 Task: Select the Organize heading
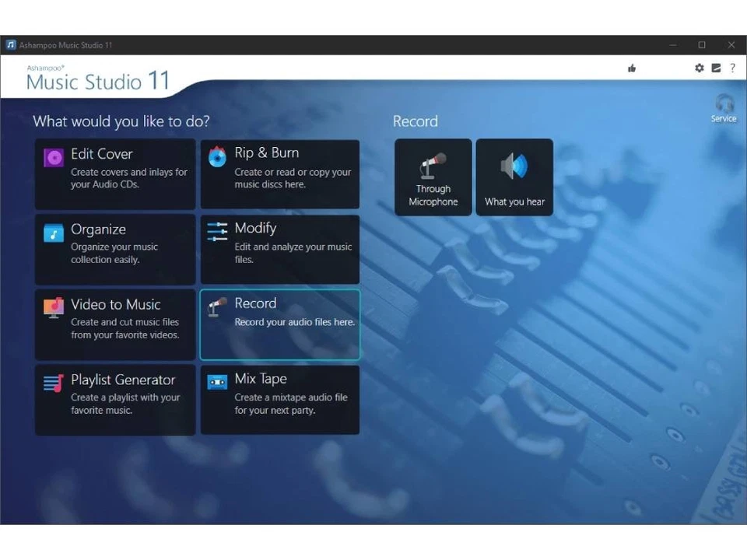(98, 229)
